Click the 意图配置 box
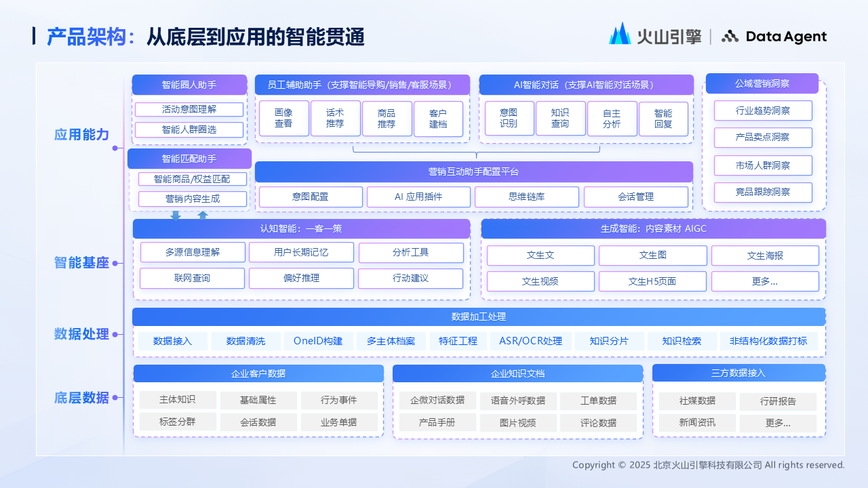Image resolution: width=868 pixels, height=488 pixels. pos(311,197)
